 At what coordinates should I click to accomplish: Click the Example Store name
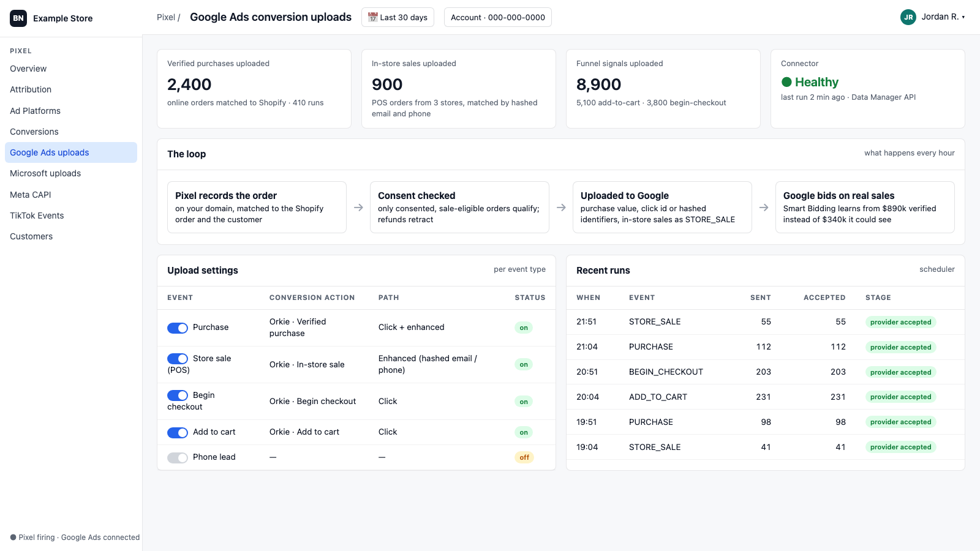(63, 18)
